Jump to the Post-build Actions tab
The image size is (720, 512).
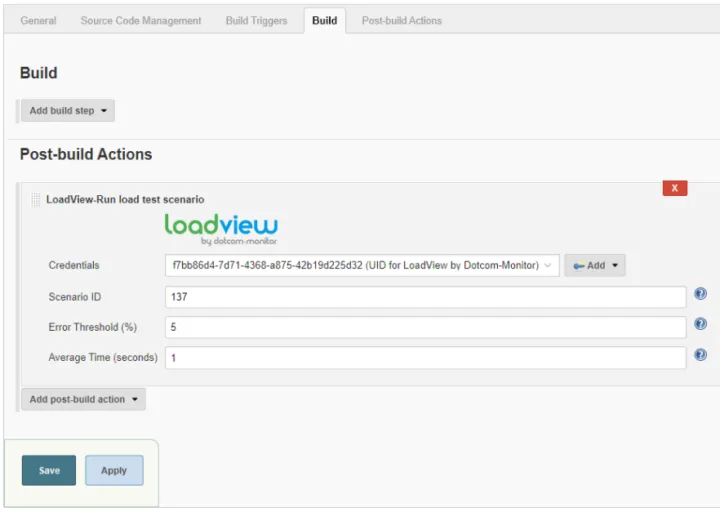402,21
